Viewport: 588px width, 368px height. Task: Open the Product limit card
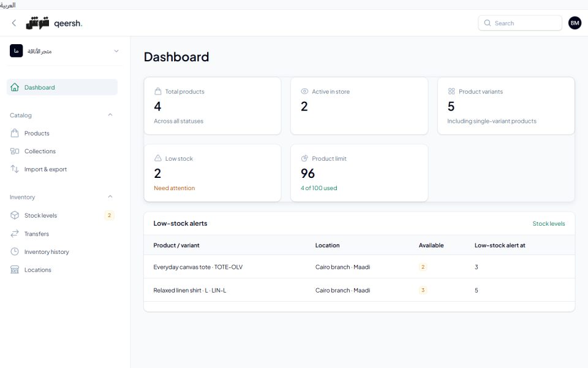(360, 173)
